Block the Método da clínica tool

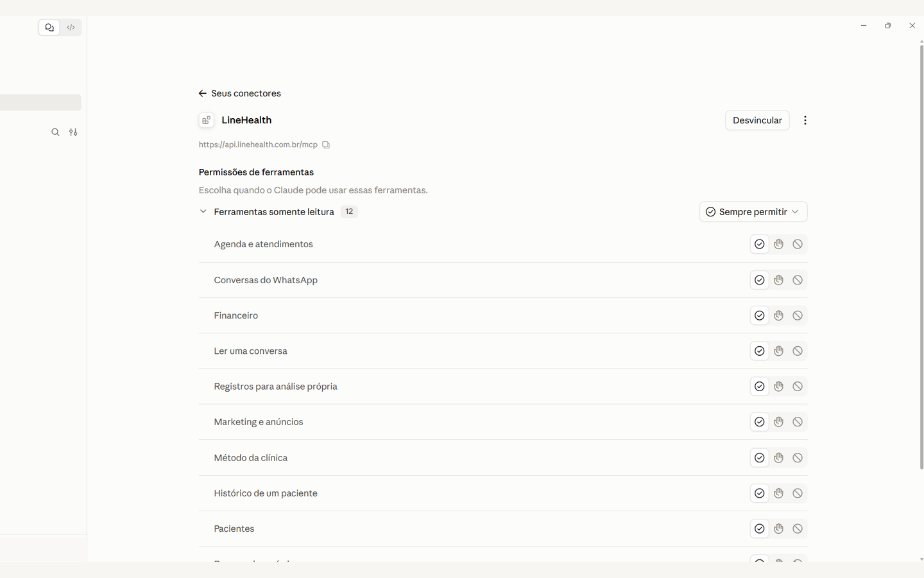click(x=798, y=458)
